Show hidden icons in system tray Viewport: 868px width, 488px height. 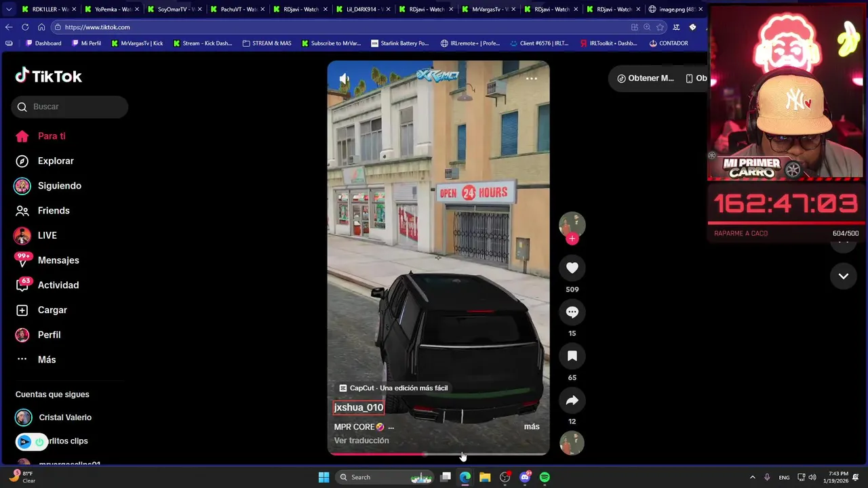[752, 477]
